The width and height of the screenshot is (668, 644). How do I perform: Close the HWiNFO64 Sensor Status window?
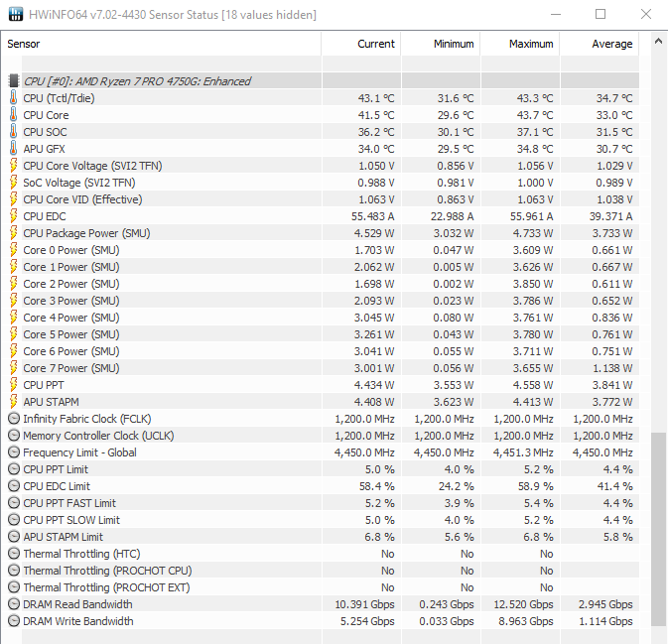[x=646, y=14]
